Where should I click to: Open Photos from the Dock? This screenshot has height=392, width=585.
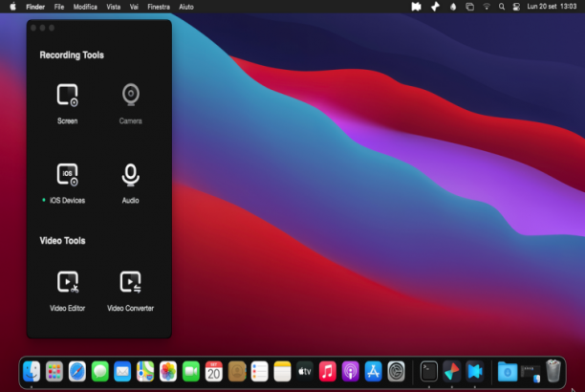[168, 371]
